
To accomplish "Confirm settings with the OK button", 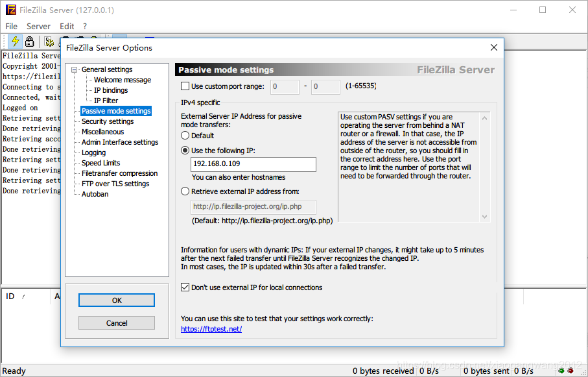I will pyautogui.click(x=117, y=300).
